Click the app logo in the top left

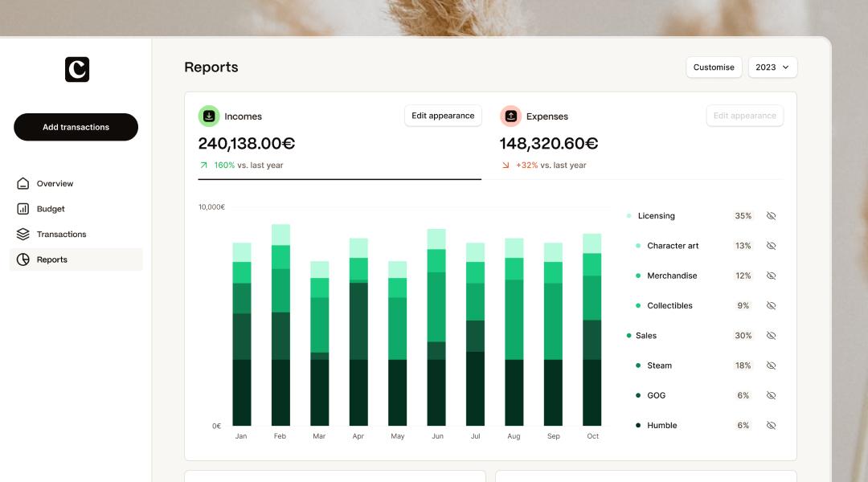76,69
